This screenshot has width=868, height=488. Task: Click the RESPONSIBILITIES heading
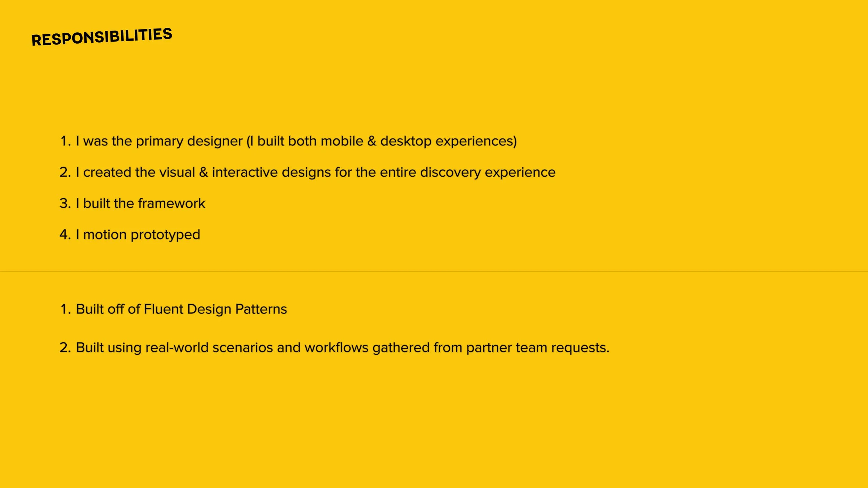(x=102, y=37)
